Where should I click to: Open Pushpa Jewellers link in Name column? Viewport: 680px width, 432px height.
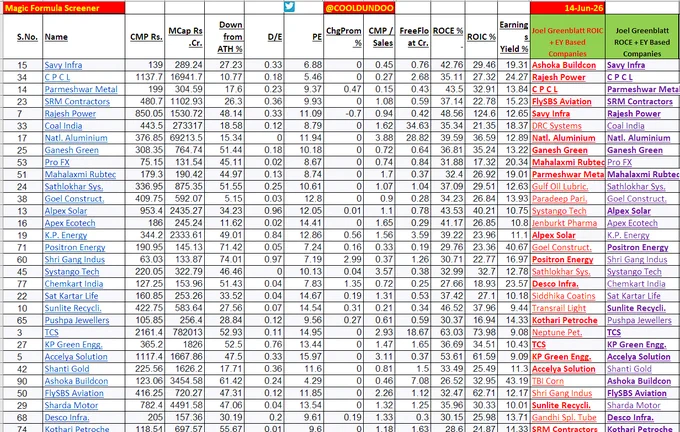[x=77, y=320]
